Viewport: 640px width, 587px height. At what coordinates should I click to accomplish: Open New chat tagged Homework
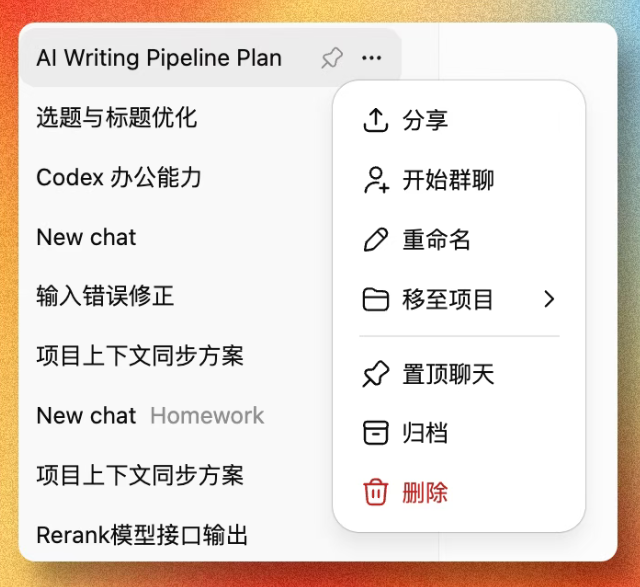click(x=150, y=416)
